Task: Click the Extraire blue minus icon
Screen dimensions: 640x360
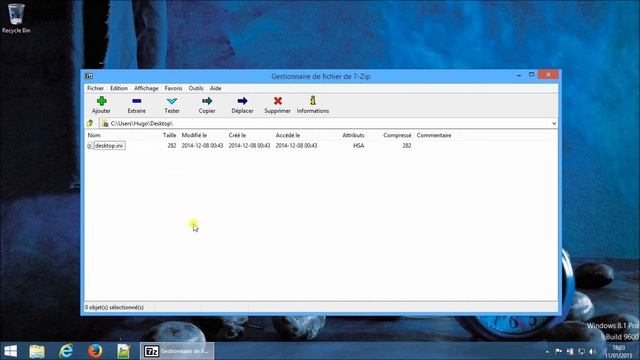Action: click(137, 101)
